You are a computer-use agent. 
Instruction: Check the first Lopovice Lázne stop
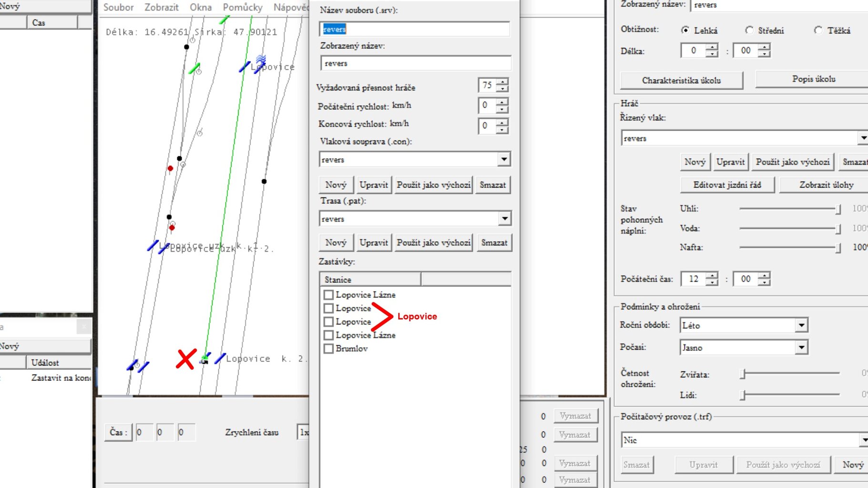click(x=328, y=295)
